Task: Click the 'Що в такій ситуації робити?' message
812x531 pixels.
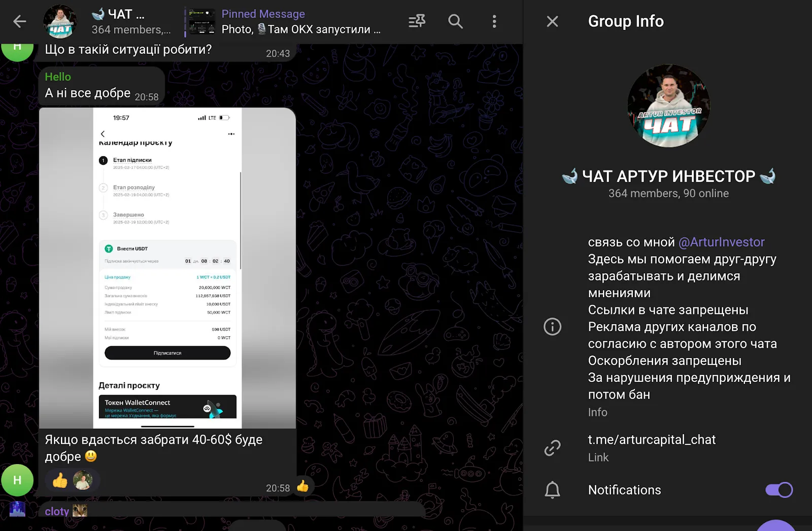Action: 128,49
